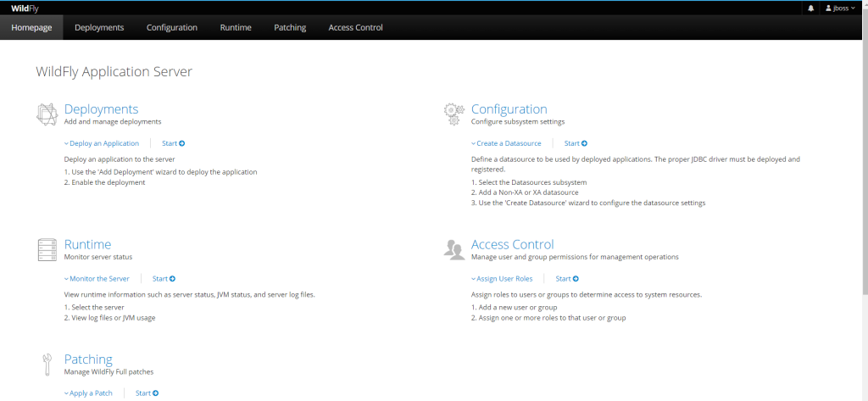The height and width of the screenshot is (401, 868).
Task: Click 'Select the Datasources subsystem' step text
Action: 532,182
